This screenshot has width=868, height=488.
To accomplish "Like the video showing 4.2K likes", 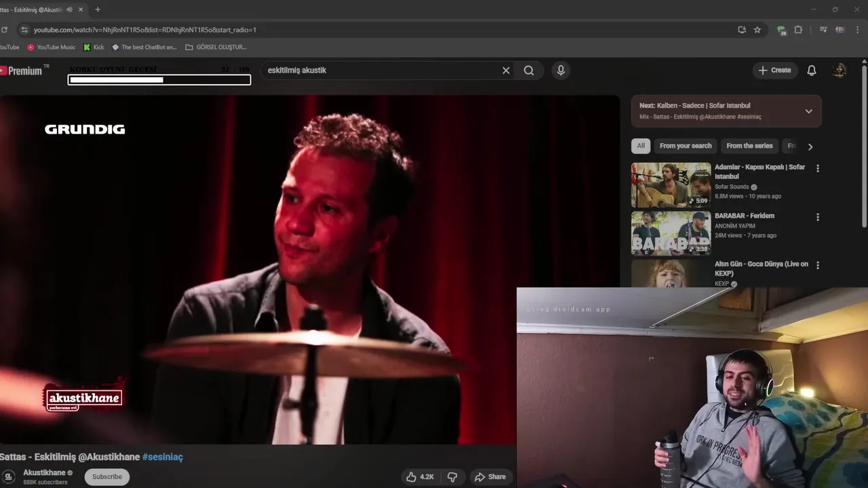I will pos(420,477).
